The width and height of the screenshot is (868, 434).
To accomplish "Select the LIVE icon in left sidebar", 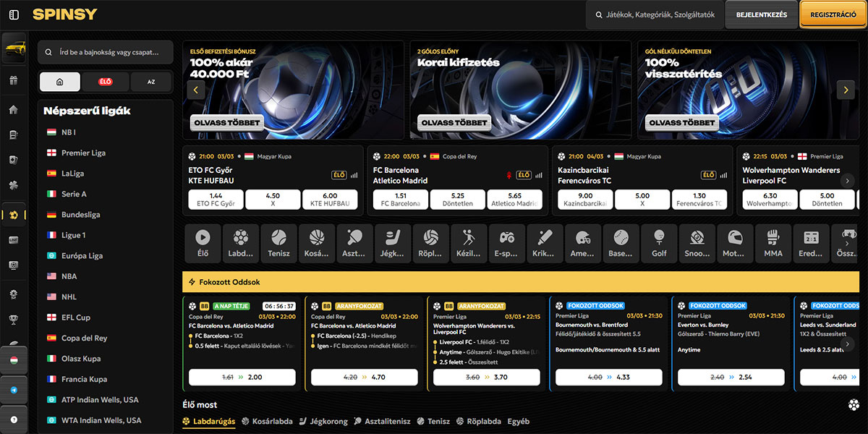I will [13, 239].
